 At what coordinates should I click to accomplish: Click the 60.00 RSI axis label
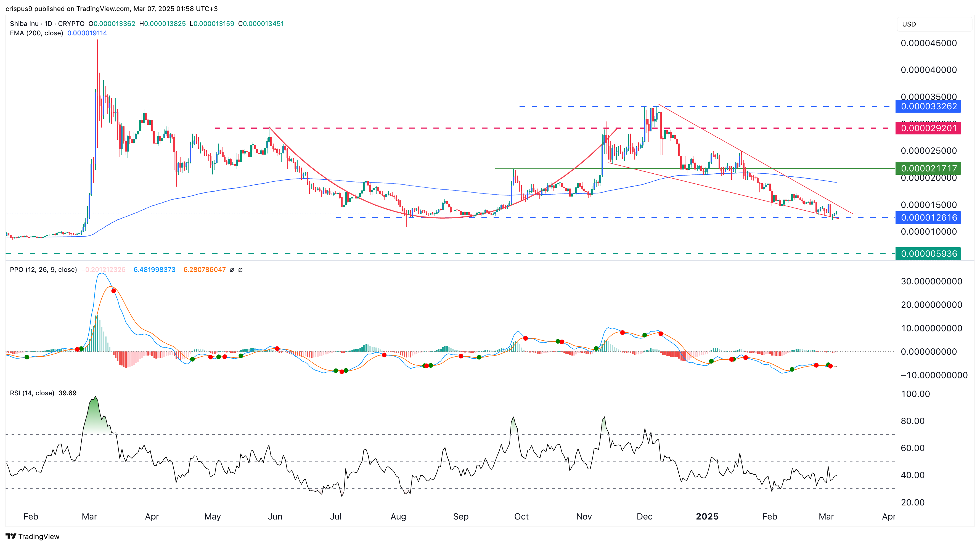click(912, 448)
